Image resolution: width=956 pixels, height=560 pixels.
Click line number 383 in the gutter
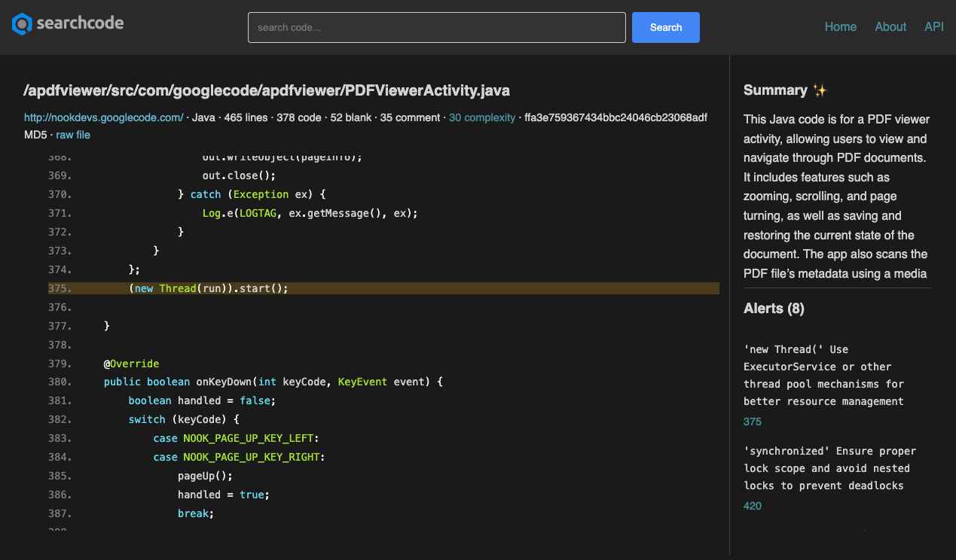tap(60, 438)
